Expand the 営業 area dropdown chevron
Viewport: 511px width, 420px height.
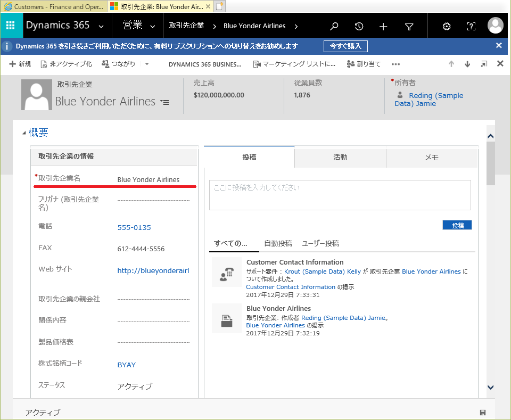click(153, 27)
